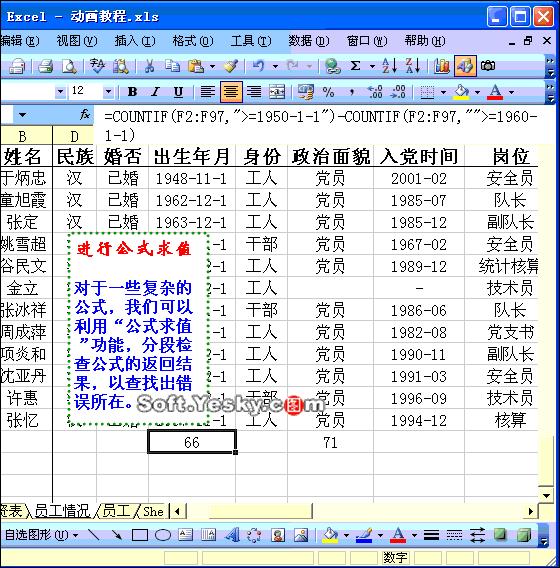560x568 pixels.
Task: Toggle center alignment button
Action: pyautogui.click(x=231, y=92)
